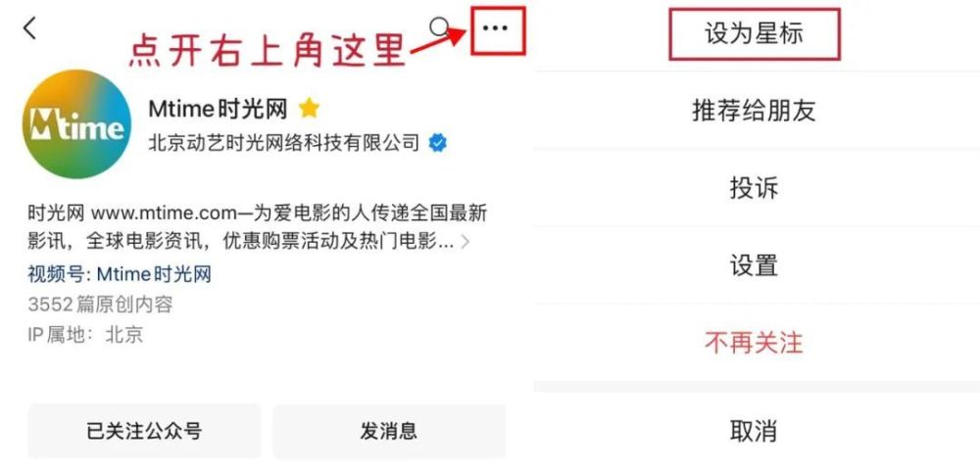The image size is (980, 473).
Task: Tap the back arrow icon
Action: (x=29, y=28)
